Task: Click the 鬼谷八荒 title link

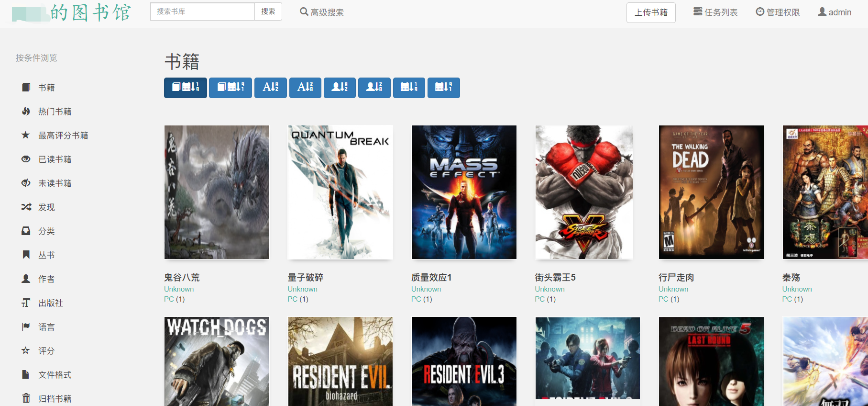Action: [182, 278]
